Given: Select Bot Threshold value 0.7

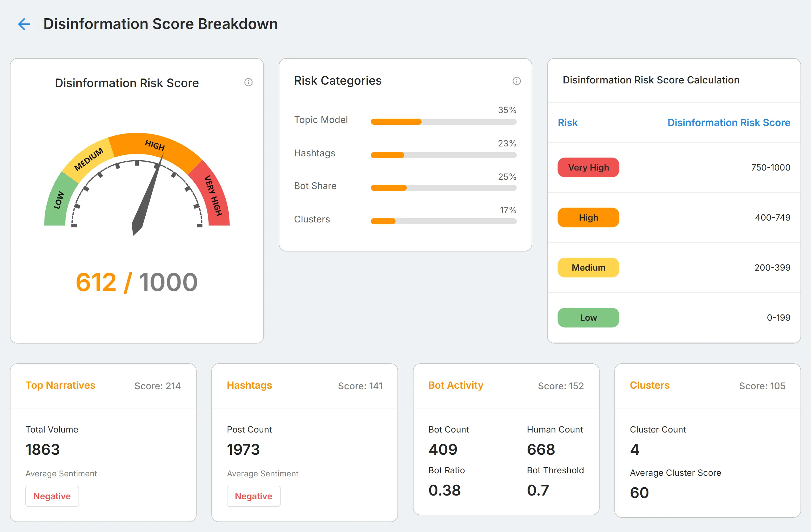Looking at the screenshot, I should tap(538, 491).
